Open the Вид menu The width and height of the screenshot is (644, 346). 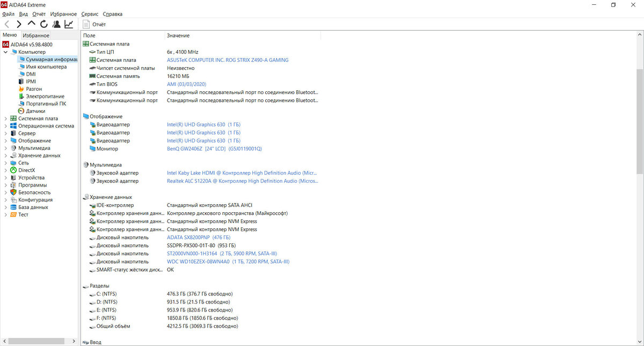click(23, 14)
